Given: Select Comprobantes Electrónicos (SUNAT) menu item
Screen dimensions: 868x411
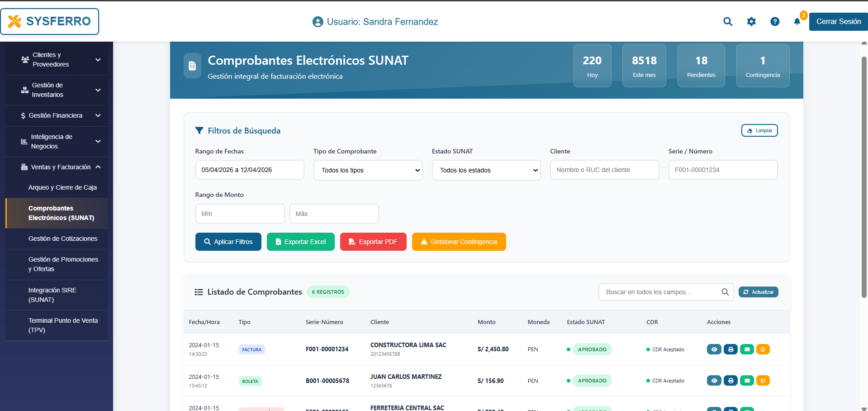Looking at the screenshot, I should (57, 213).
